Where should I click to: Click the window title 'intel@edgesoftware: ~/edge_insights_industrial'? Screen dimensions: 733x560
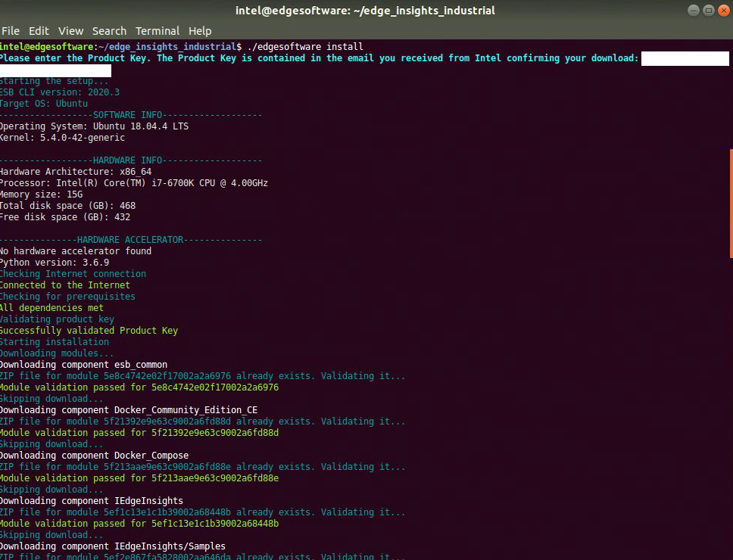pos(365,11)
